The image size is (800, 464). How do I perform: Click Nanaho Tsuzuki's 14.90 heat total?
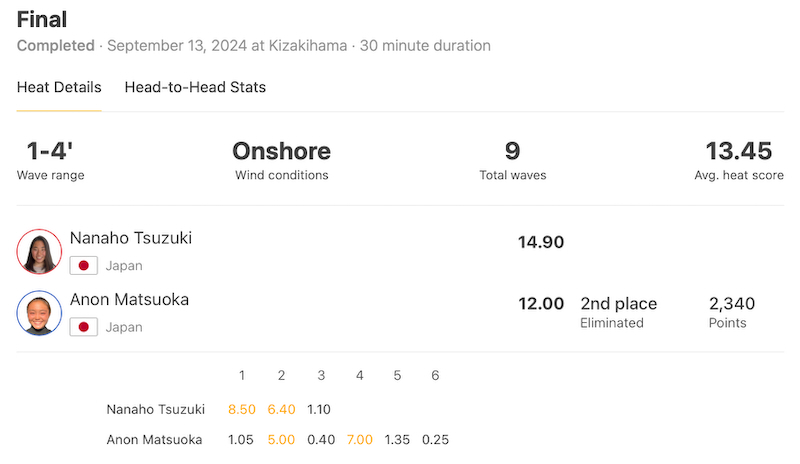coord(541,242)
